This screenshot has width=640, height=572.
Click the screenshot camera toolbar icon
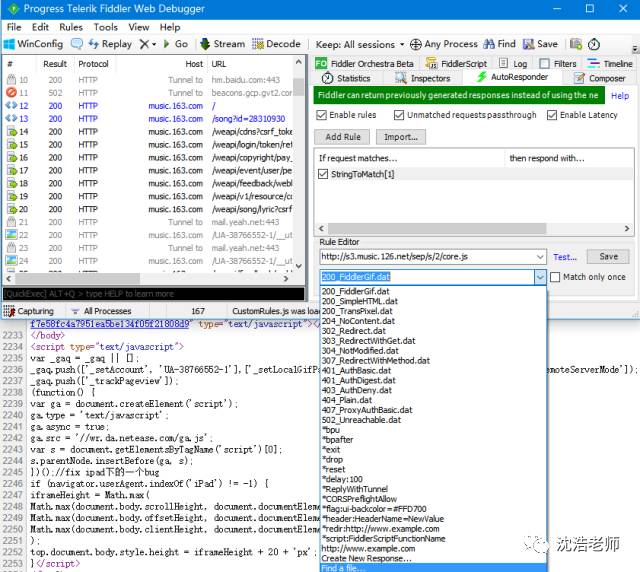576,44
